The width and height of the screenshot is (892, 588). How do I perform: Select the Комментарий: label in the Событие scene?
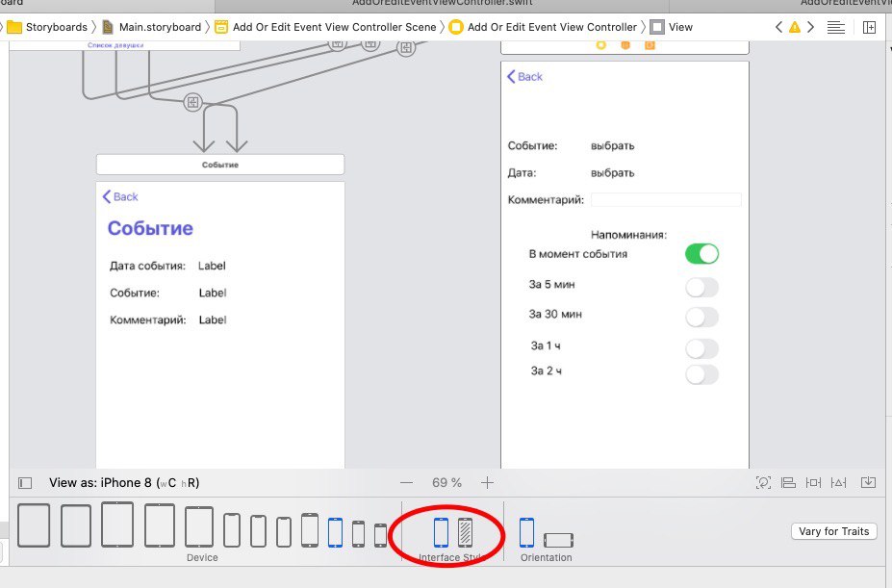148,320
